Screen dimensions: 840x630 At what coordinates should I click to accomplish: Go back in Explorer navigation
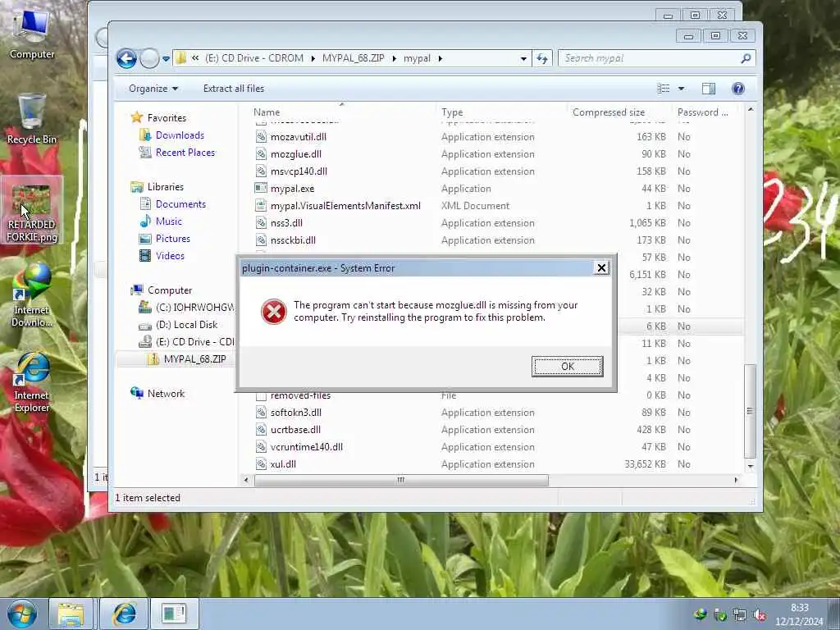coord(126,58)
